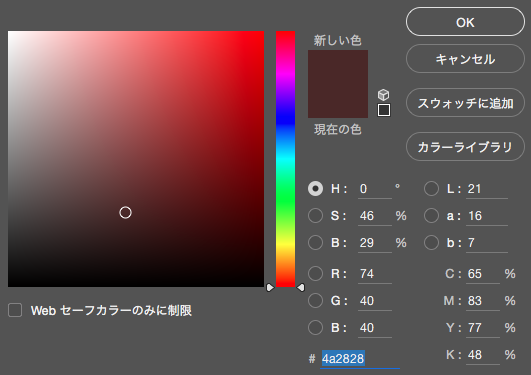Select the H hue radio button
The image size is (531, 375).
[x=315, y=189]
